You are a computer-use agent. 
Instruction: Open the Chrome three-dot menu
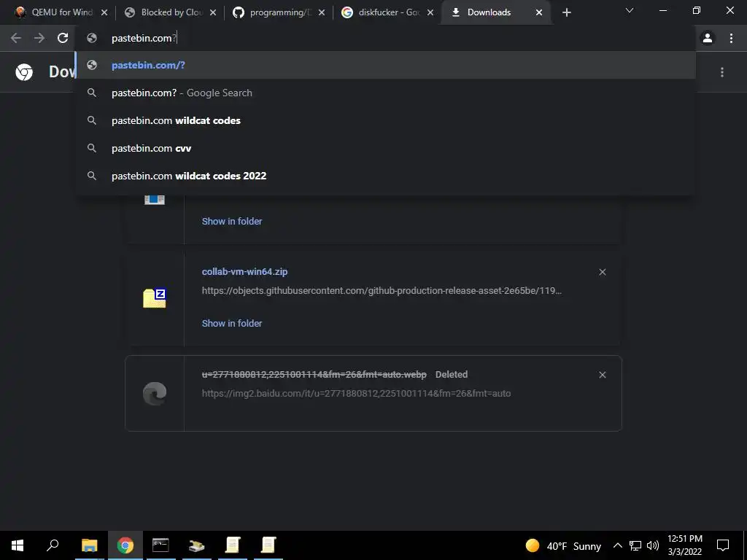731,38
